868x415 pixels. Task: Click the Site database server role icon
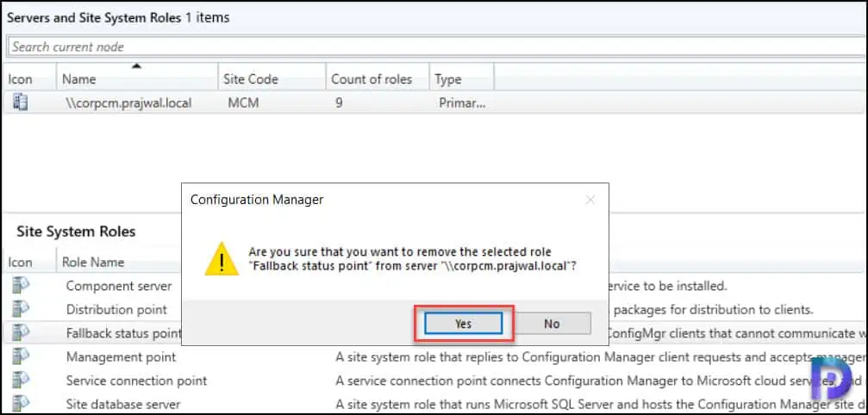(21, 404)
